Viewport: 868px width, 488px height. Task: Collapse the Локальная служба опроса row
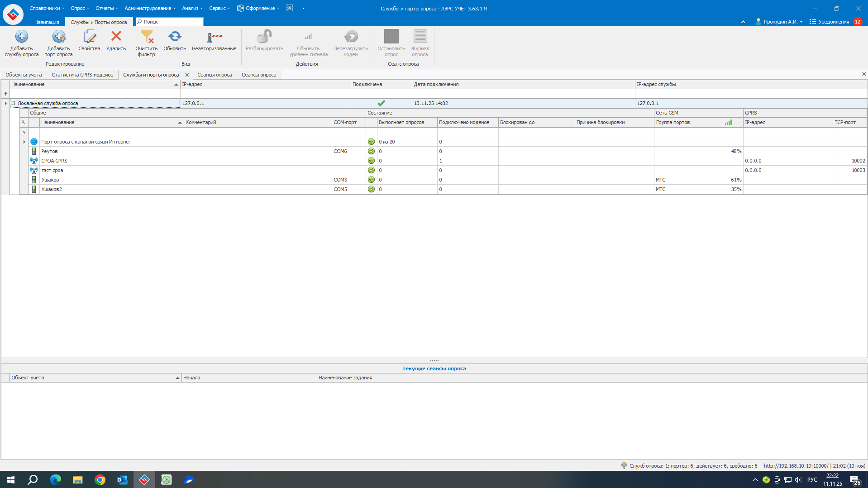point(13,103)
